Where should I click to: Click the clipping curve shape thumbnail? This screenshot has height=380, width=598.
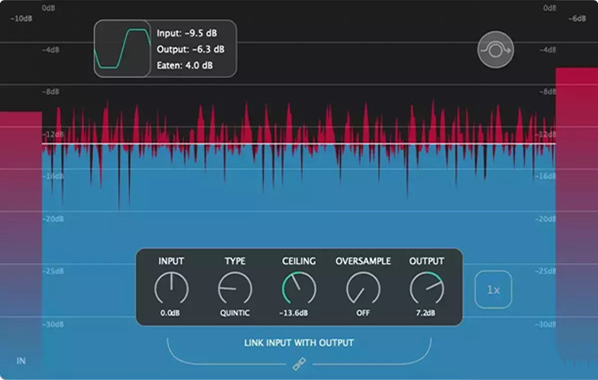(122, 49)
